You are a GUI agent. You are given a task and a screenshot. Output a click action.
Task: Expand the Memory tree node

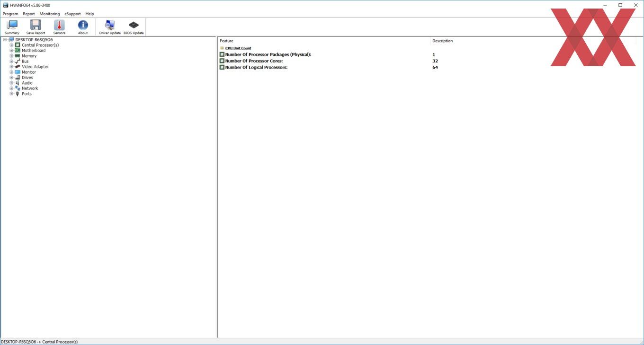click(11, 56)
